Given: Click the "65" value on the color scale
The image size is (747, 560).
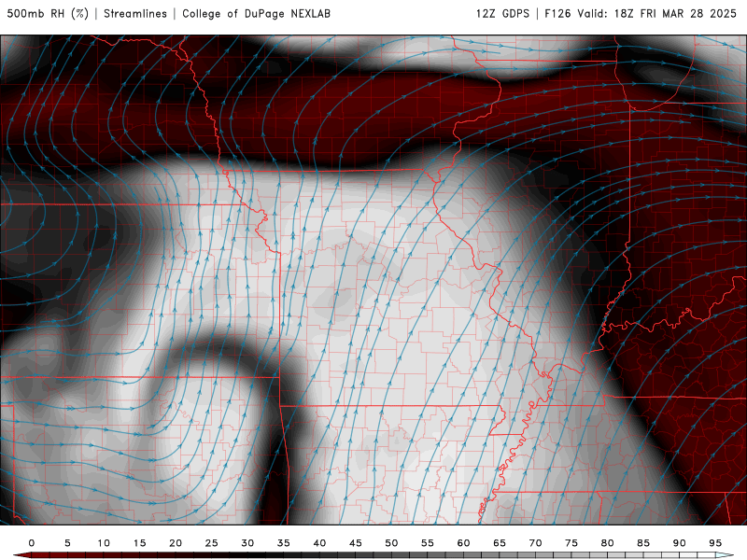Looking at the screenshot, I should tap(500, 543).
